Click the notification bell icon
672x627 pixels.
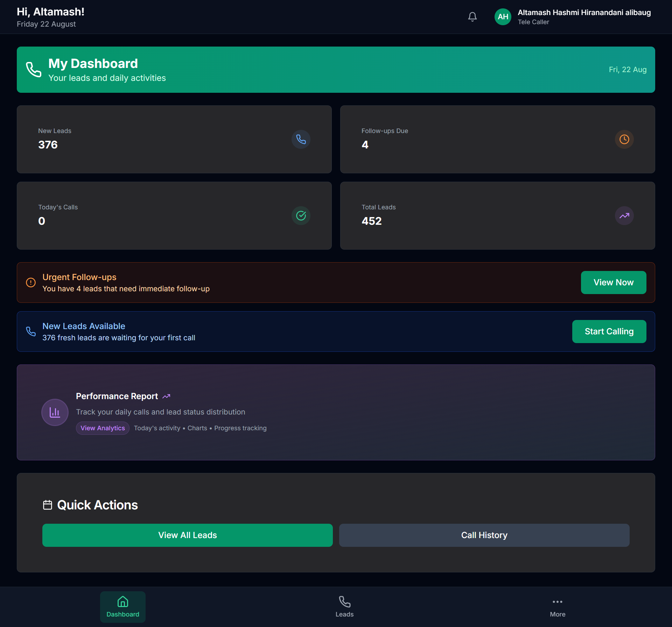472,16
